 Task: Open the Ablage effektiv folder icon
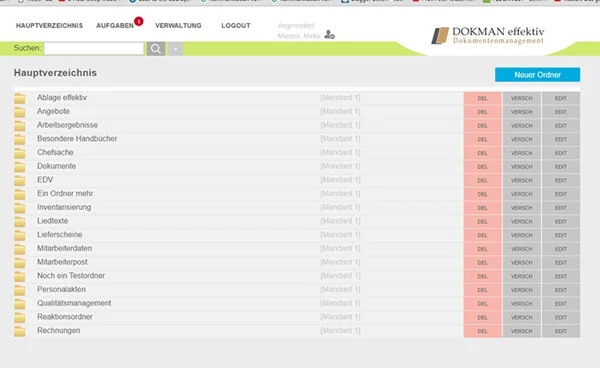click(x=20, y=98)
